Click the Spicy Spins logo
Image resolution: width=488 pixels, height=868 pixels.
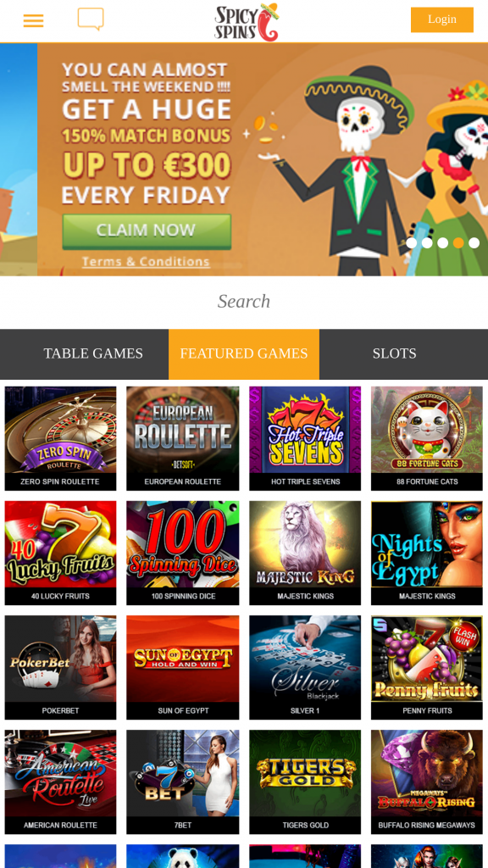(247, 22)
